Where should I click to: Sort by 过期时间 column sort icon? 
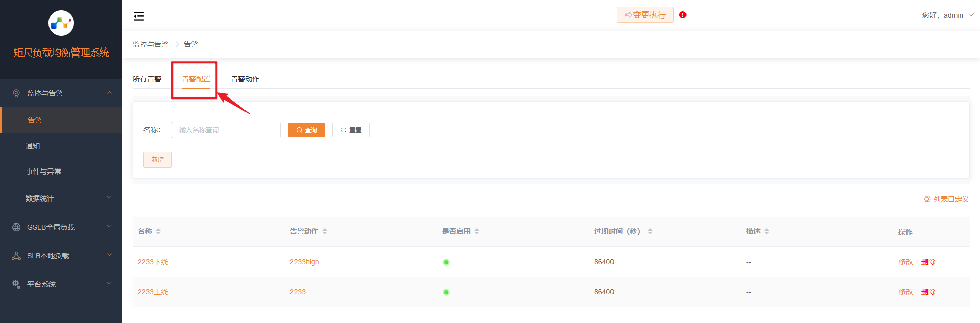(650, 232)
